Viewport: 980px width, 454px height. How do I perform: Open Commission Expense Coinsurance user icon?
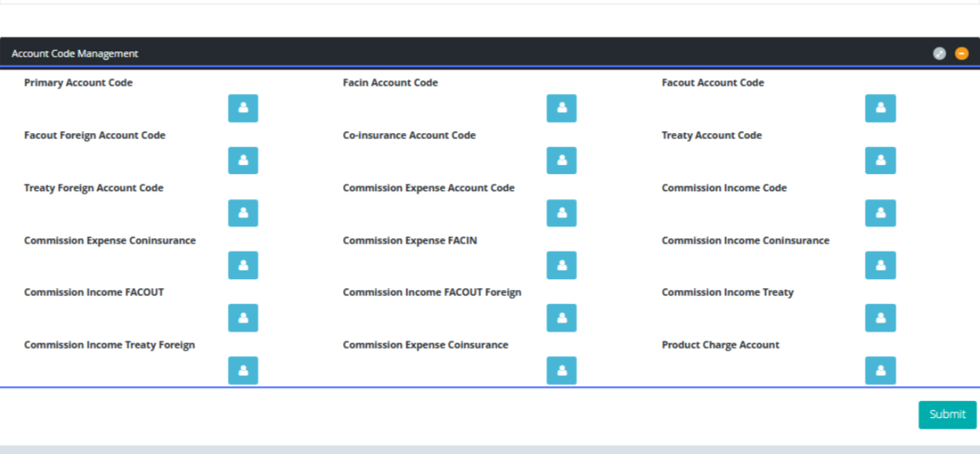click(x=561, y=371)
